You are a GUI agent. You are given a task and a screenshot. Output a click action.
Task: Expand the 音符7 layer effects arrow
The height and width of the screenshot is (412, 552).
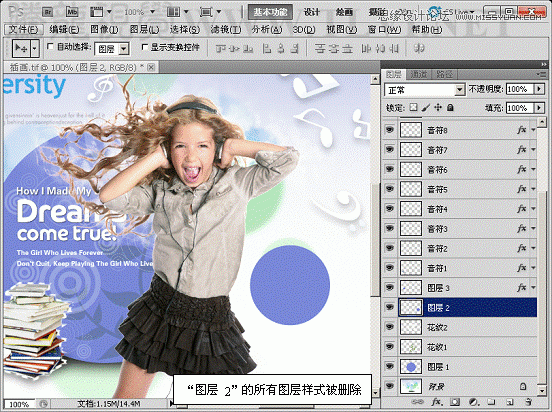[x=533, y=150]
